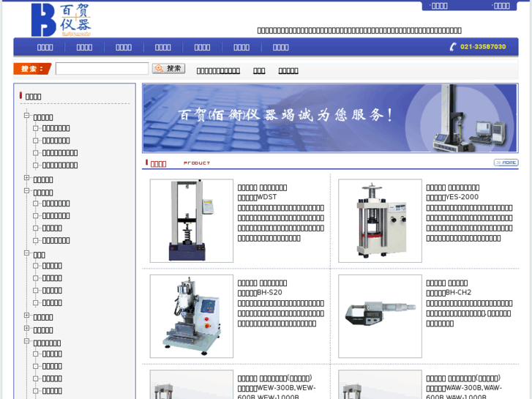Select last child under first sidebar category
The width and height of the screenshot is (532, 399).
click(x=60, y=165)
